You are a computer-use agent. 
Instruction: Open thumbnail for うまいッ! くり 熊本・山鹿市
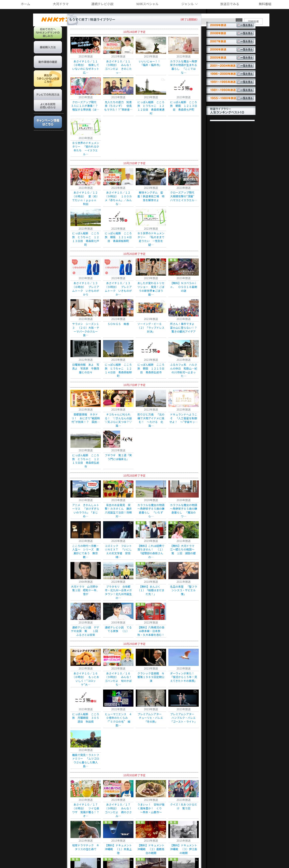coord(151,789)
